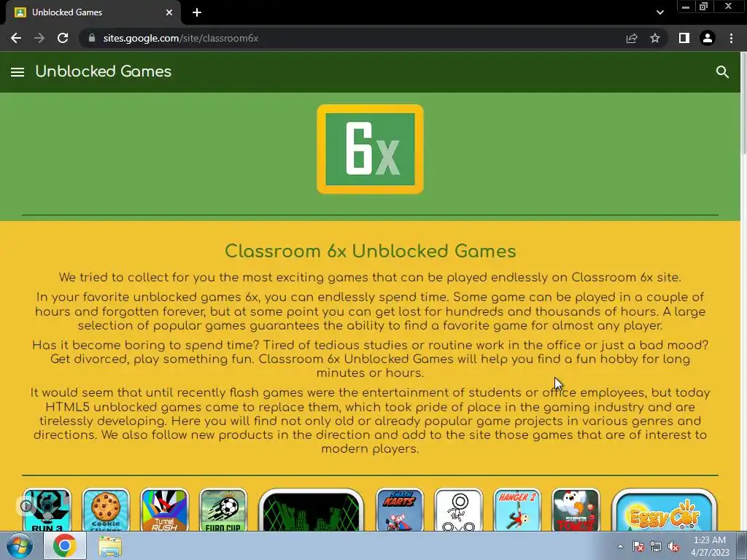Open the Action Center flag icon
Image resolution: width=747 pixels, height=560 pixels.
click(x=638, y=546)
